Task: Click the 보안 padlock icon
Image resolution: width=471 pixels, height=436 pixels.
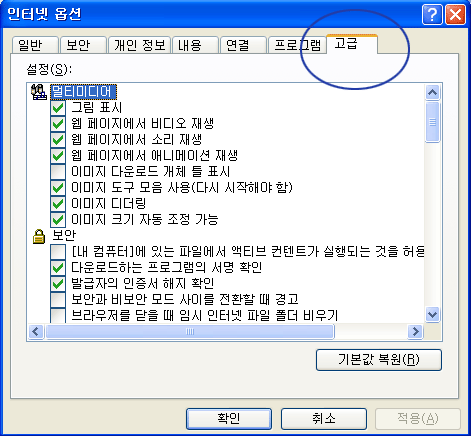Action: tap(39, 236)
